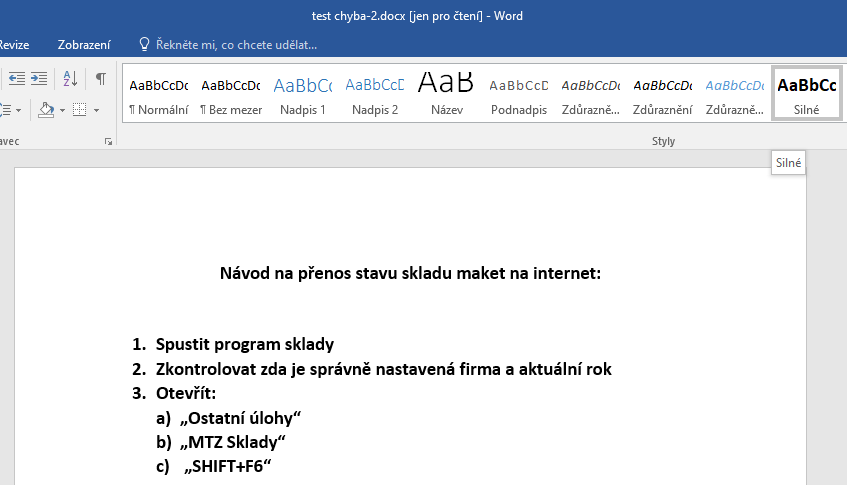Open the line spacing dropdown arrow
Image resolution: width=847 pixels, height=485 pixels.
[x=17, y=110]
